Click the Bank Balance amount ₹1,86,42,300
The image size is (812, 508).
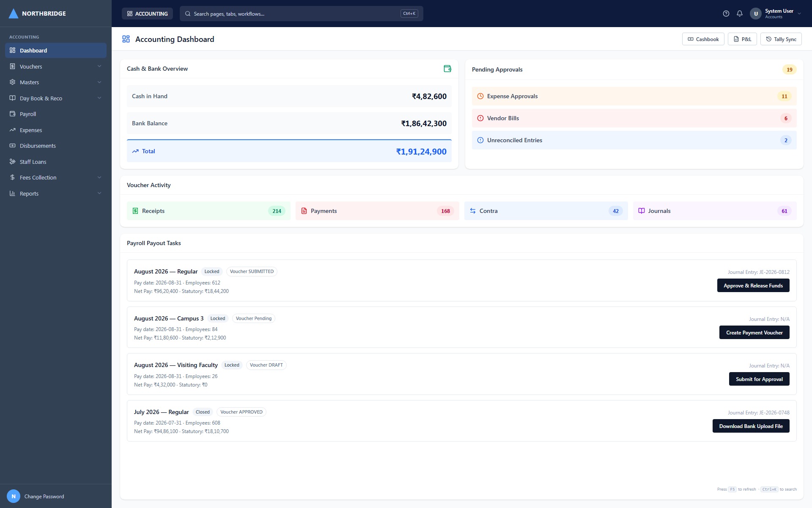point(424,123)
